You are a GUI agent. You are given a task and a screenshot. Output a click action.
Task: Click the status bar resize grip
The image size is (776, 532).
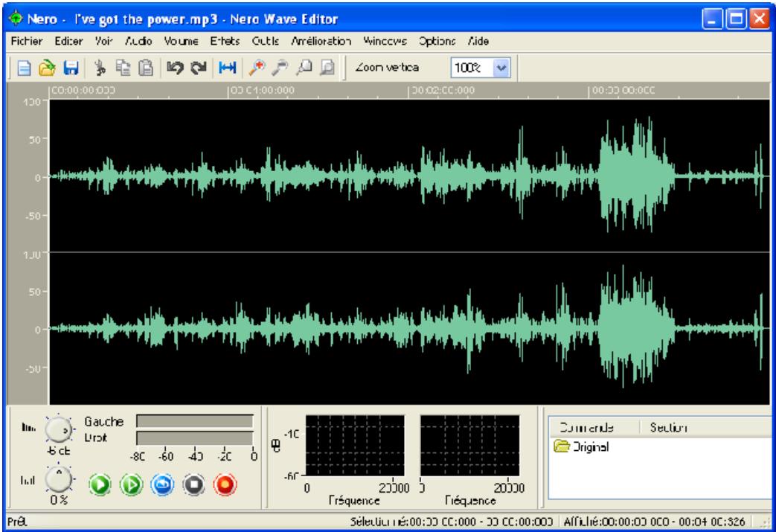tap(765, 522)
